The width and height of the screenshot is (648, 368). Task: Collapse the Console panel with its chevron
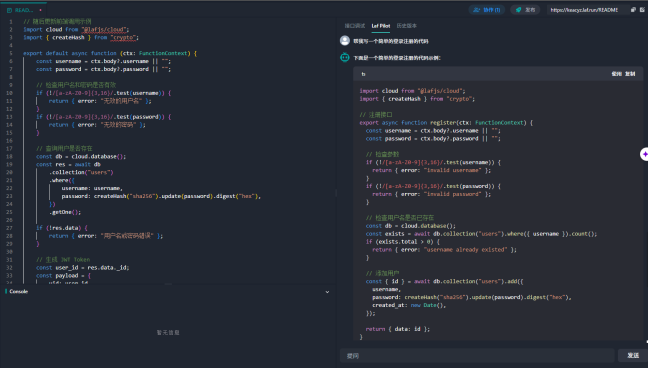[x=327, y=292]
